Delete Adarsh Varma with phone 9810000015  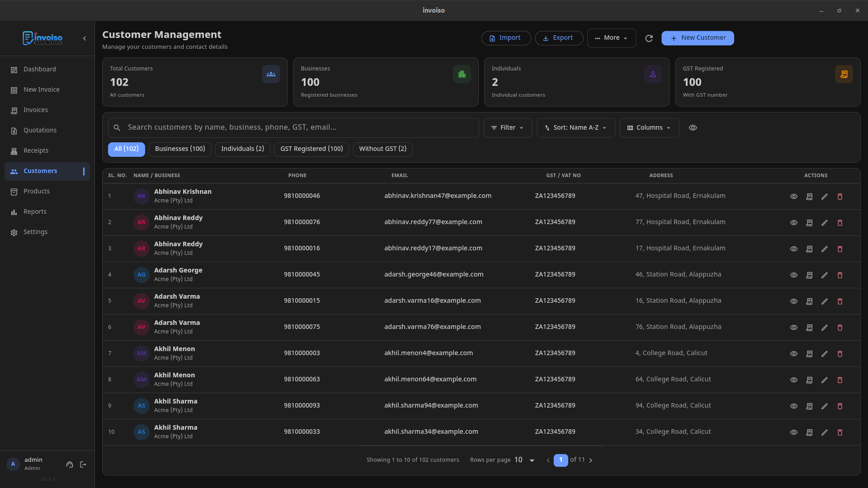pos(840,301)
